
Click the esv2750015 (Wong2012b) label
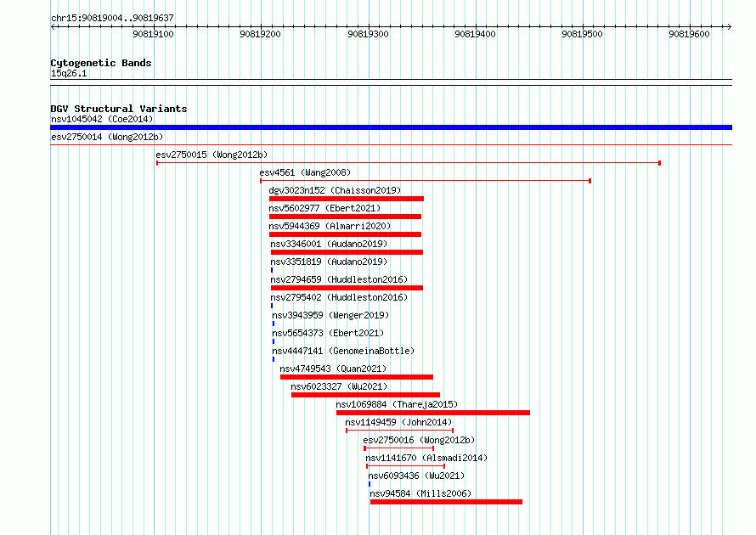(212, 155)
